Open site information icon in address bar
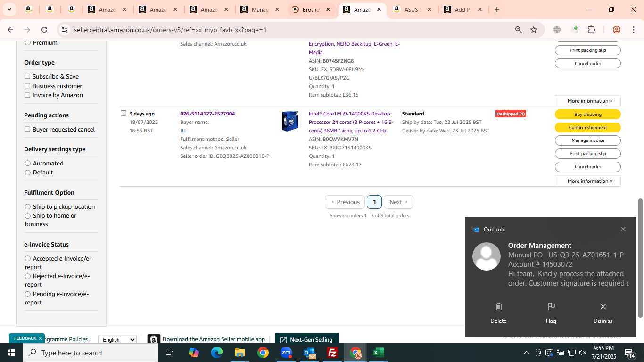Screen dimensions: 644x362 pos(65,30)
